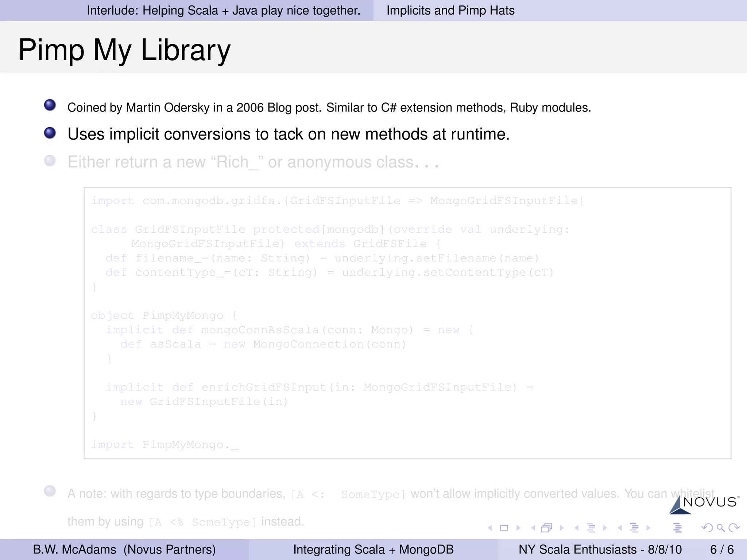Click the stacked frames icon
Viewport: 747px width, 560px height.
pyautogui.click(x=547, y=528)
